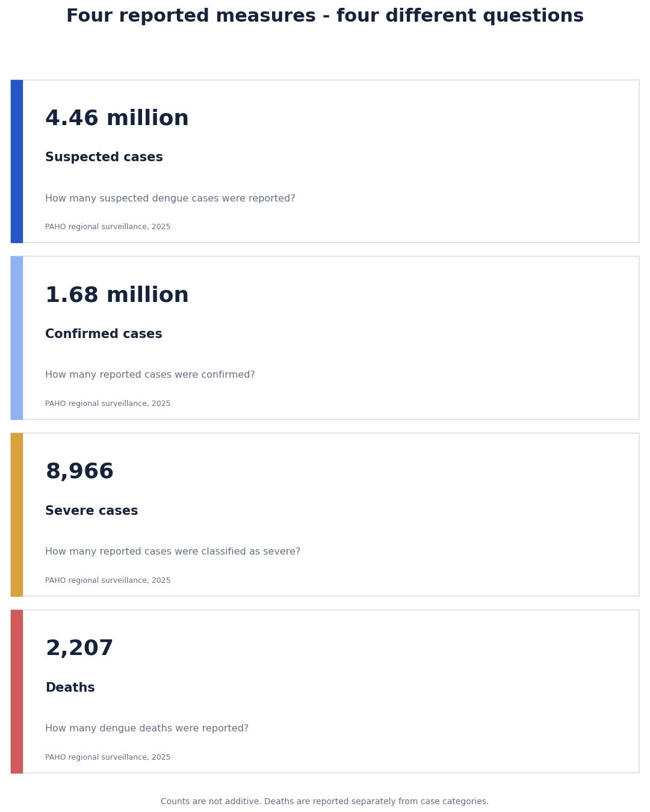Click the 'Counts are not additive' footnote
The image size is (650, 812).
point(325,802)
